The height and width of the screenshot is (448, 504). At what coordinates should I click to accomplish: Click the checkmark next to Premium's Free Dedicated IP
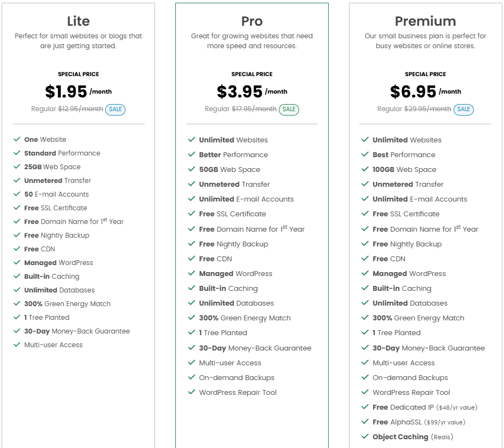365,407
